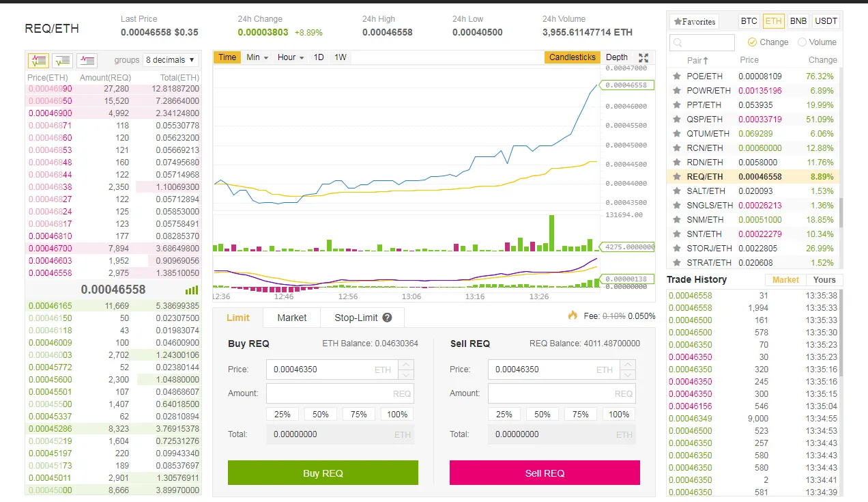868x502 pixels.
Task: Star the SNT/ETH pair
Action: coord(677,234)
